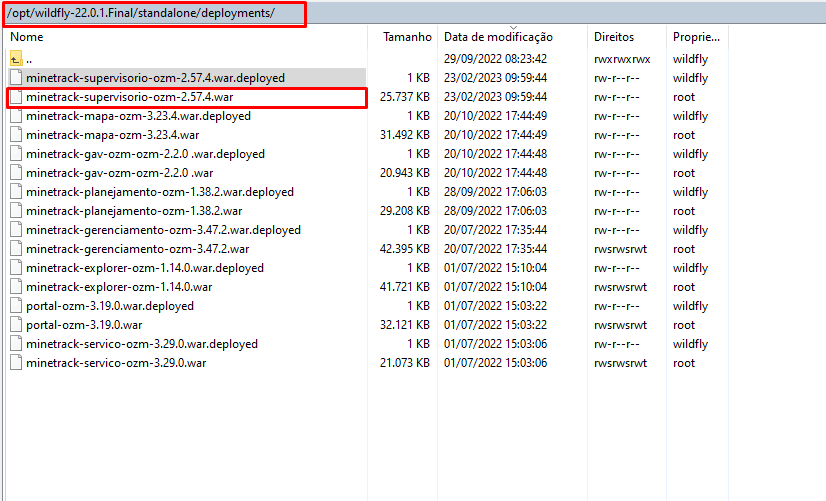Image resolution: width=826 pixels, height=501 pixels.
Task: Click the size value 21.073 KB
Action: (405, 362)
